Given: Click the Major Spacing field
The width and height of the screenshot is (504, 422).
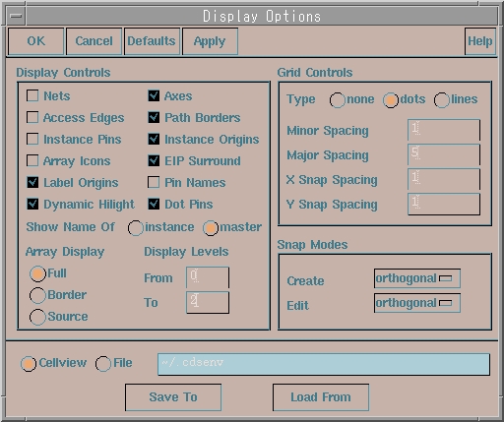Looking at the screenshot, I should tap(444, 154).
